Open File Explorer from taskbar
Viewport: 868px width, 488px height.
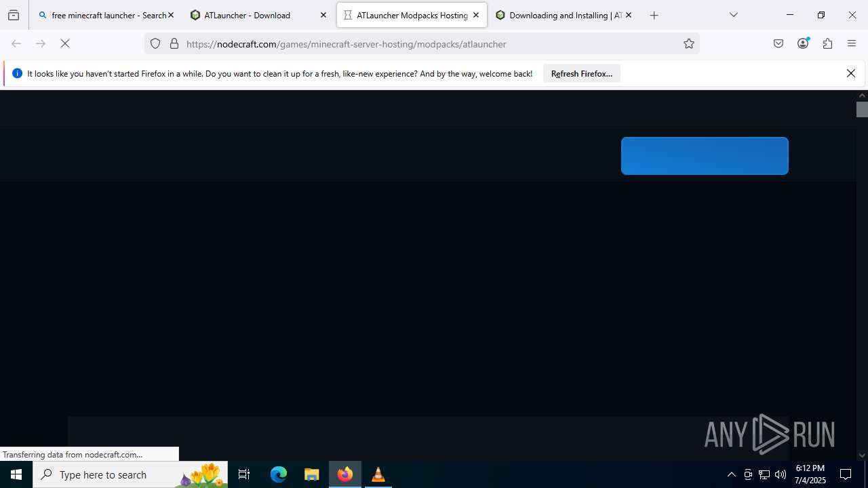coord(312,474)
